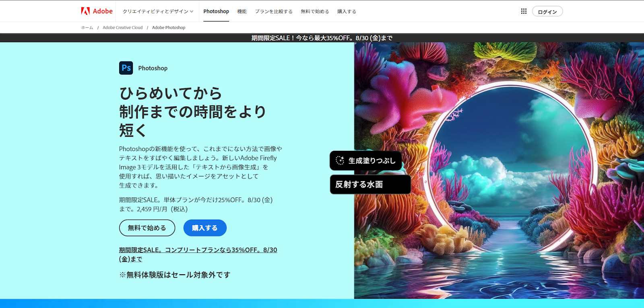The image size is (644, 308).
Task: Click the ひらめいてから制作までの時間をより短く heading
Action: pyautogui.click(x=192, y=112)
